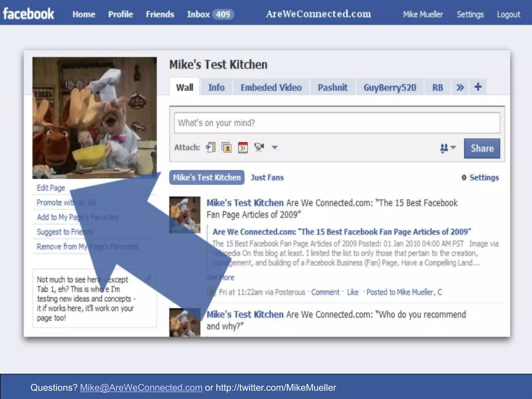Click the attach event calendar icon
The width and height of the screenshot is (532, 399).
coord(243,148)
